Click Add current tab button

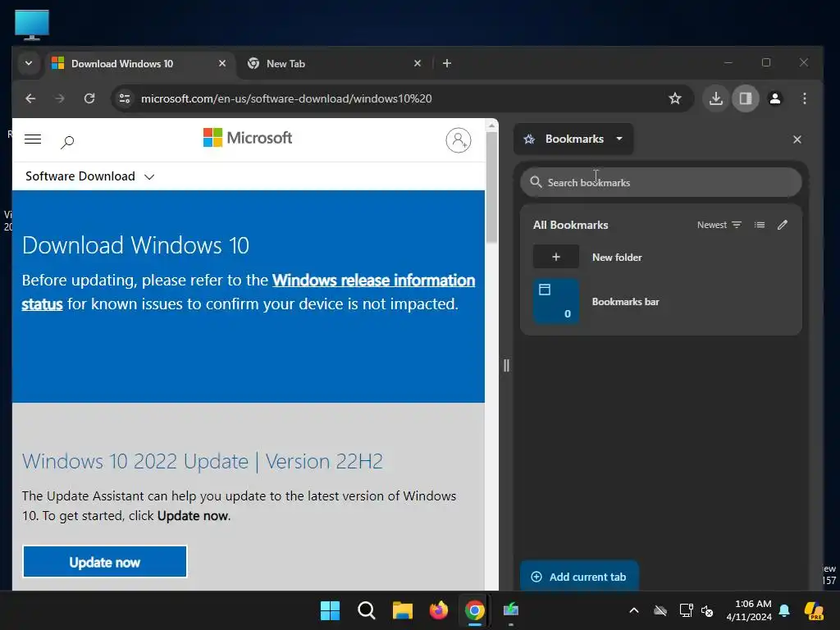(580, 577)
